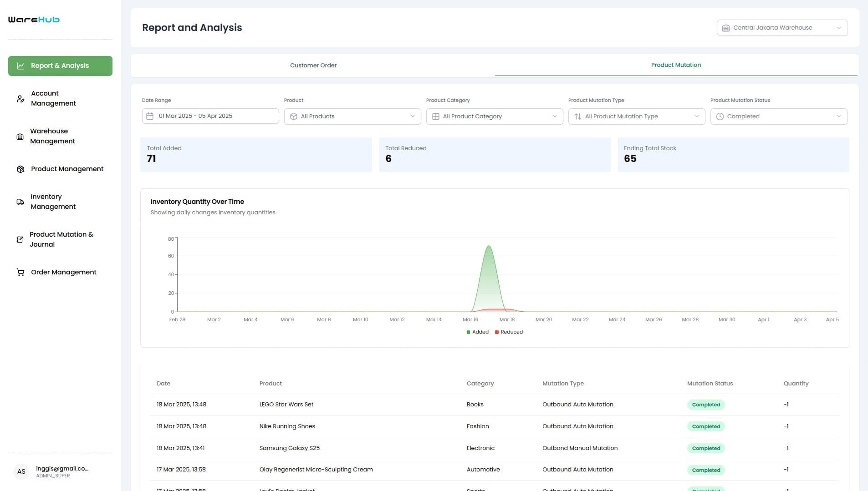Click the Product Management box icon
The height and width of the screenshot is (491, 868).
click(x=20, y=169)
